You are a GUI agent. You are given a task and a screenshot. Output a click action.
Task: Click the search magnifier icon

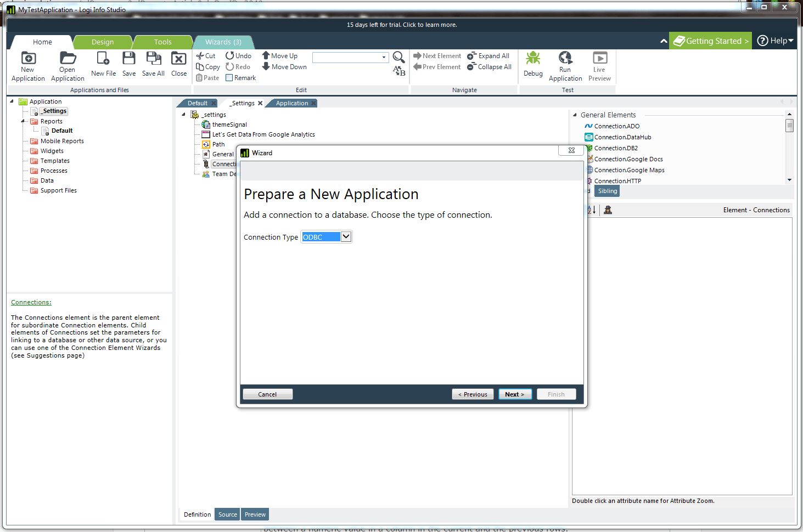click(399, 56)
